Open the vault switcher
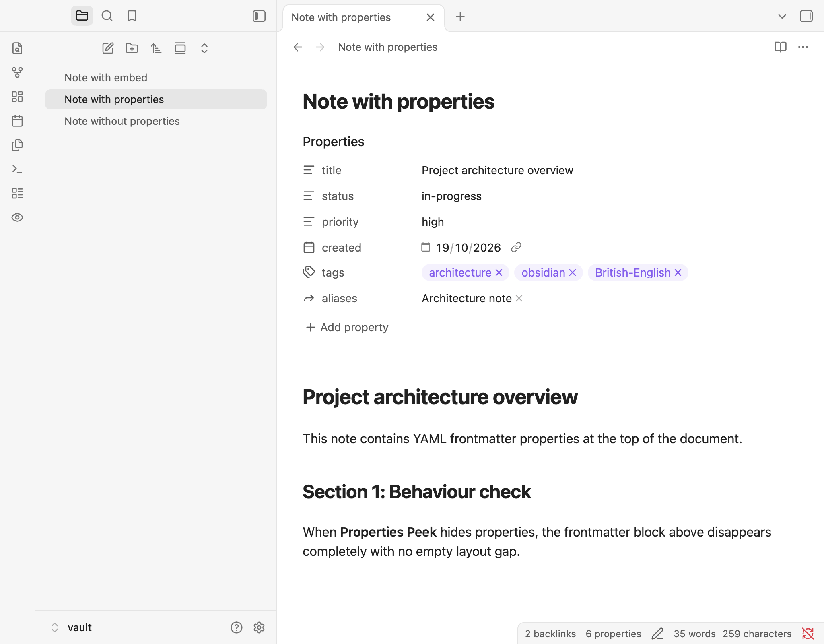Image resolution: width=824 pixels, height=644 pixels. click(72, 627)
